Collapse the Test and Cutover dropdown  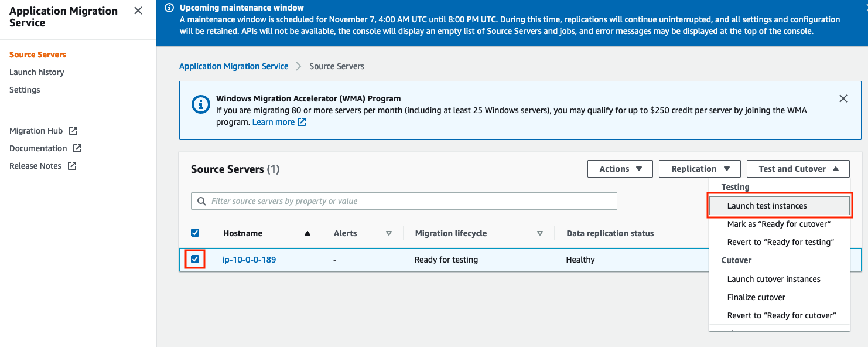pyautogui.click(x=799, y=169)
